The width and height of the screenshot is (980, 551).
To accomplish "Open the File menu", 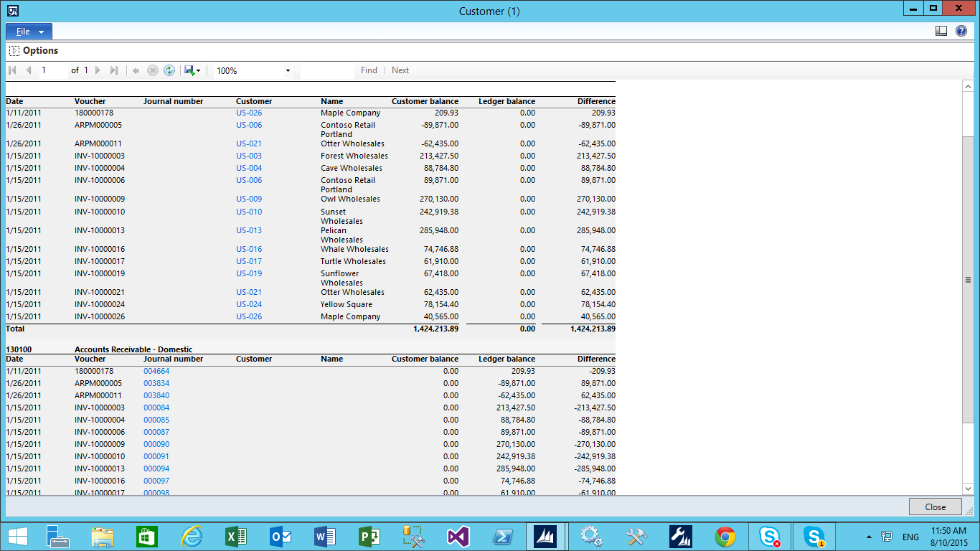I will [x=29, y=32].
